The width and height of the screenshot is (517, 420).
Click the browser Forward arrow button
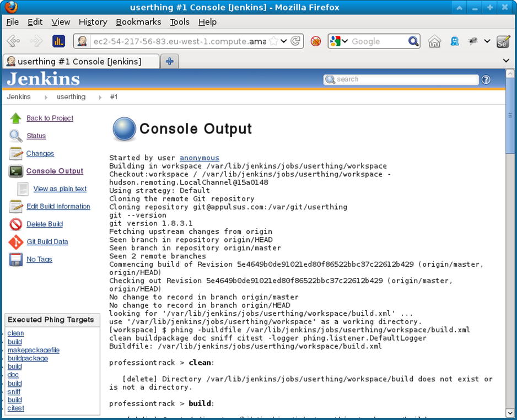tap(36, 41)
